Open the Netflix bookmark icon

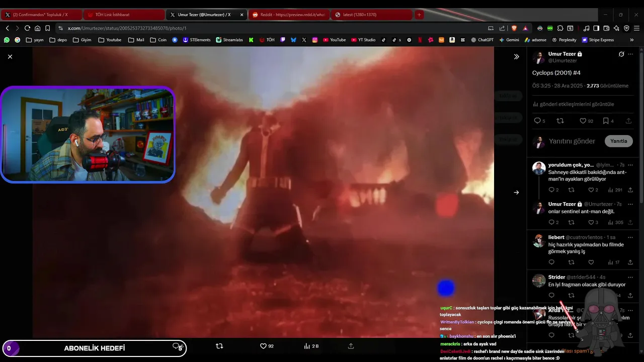click(420, 40)
